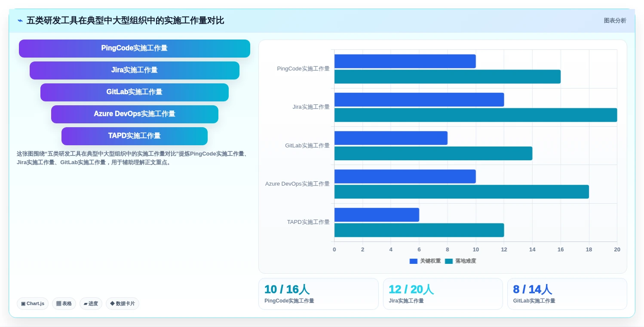
Task: Click the chart title 五类研发工具 heading text
Action: 125,21
